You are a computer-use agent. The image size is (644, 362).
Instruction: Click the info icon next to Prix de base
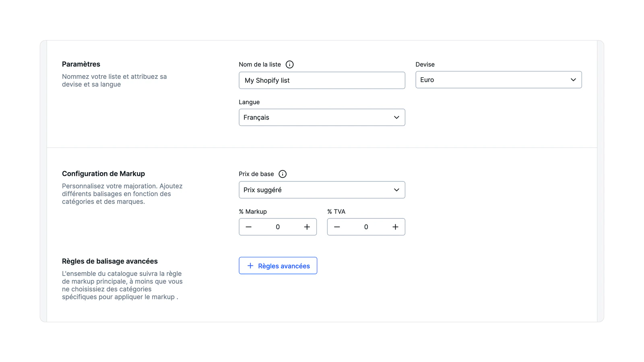click(283, 174)
